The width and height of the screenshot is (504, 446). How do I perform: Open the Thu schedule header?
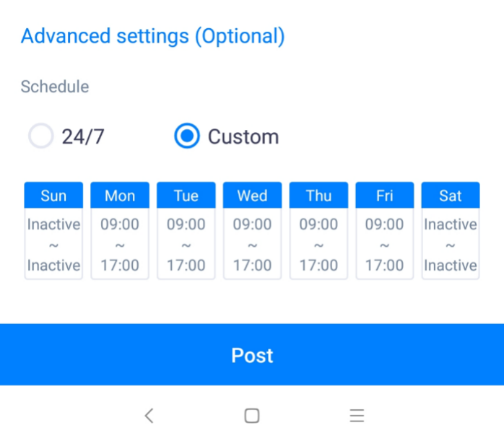pos(318,196)
